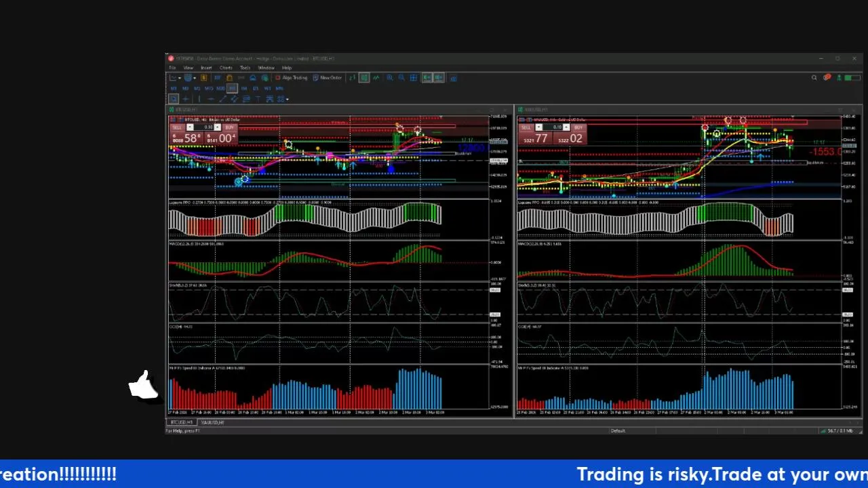This screenshot has width=868, height=488.
Task: Select the W1 timeframe
Action: point(268,88)
